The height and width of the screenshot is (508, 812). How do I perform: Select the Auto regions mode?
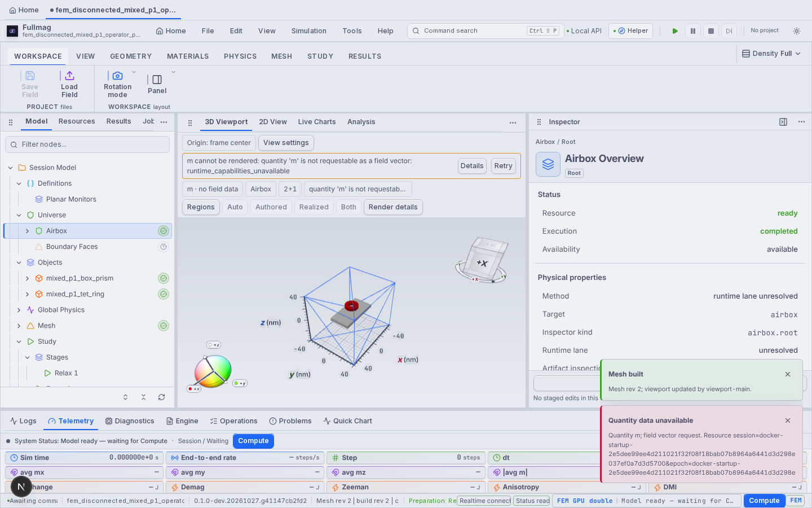tap(235, 207)
